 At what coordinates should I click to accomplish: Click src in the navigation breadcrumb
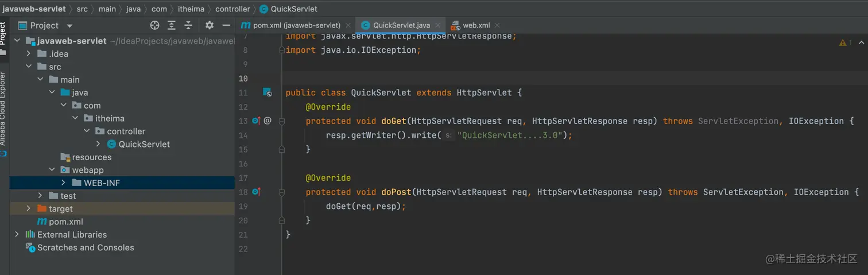pyautogui.click(x=82, y=9)
